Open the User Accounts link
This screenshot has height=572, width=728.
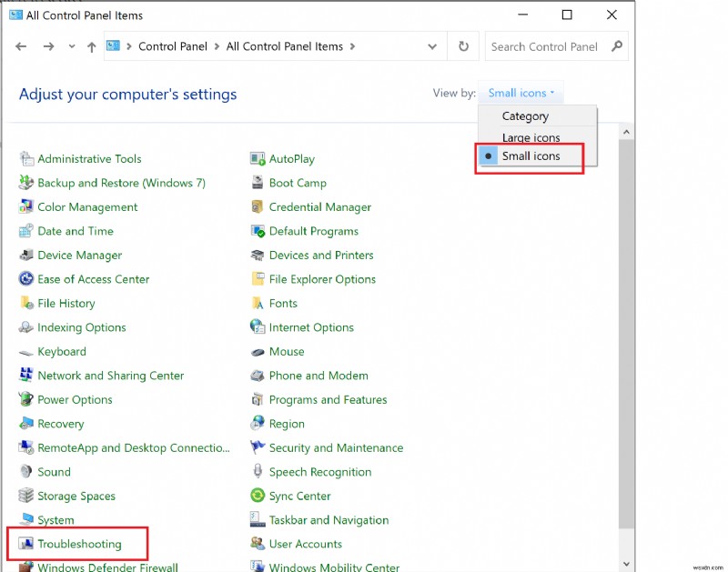click(x=306, y=544)
